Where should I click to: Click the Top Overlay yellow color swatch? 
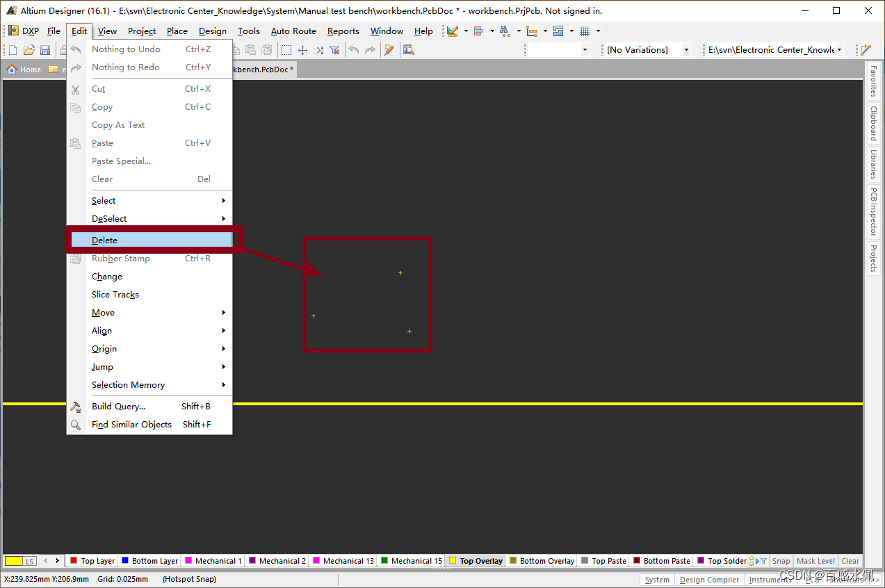pos(453,560)
